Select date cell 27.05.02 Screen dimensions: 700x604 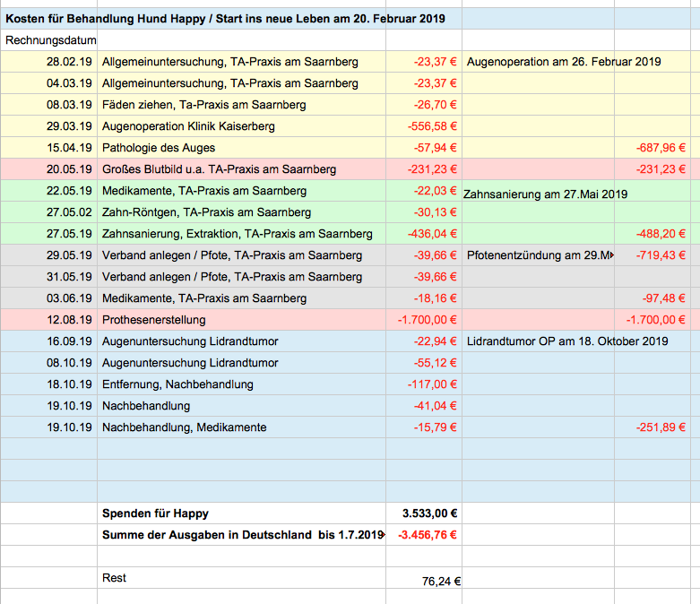pyautogui.click(x=49, y=212)
